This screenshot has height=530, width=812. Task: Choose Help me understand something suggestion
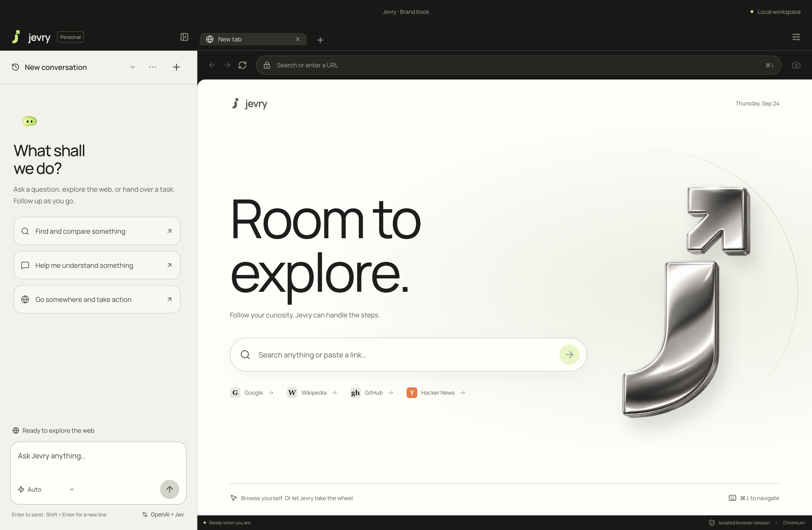(97, 265)
